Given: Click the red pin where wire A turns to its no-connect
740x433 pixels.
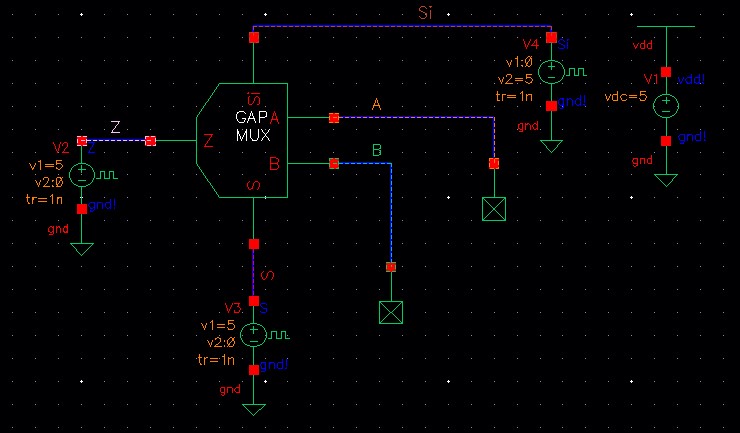Looking at the screenshot, I should click(494, 163).
